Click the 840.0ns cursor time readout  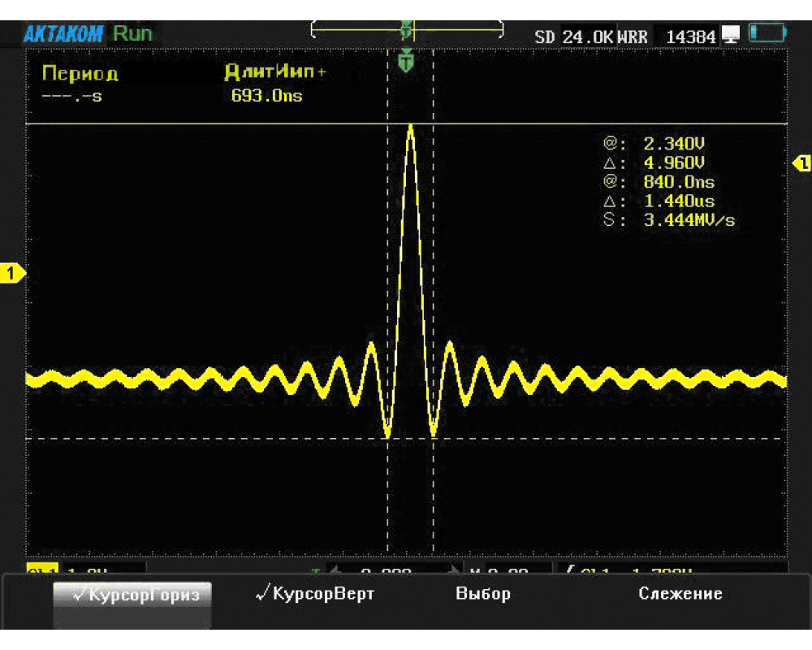click(679, 182)
